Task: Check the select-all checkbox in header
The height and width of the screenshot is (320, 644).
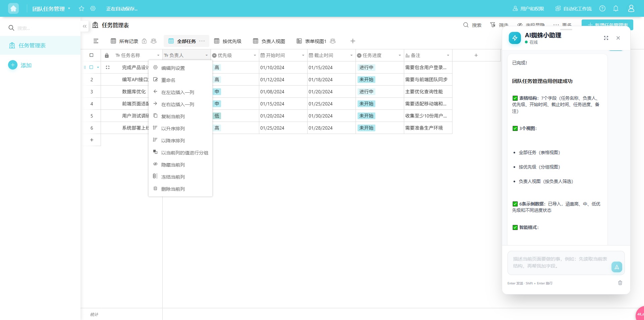Action: click(92, 55)
